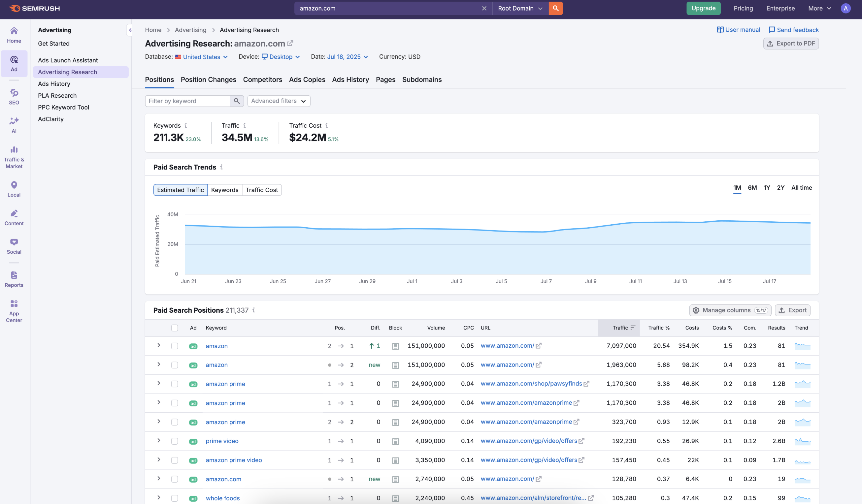This screenshot has height=504, width=862.
Task: Open the whole foods keyword link
Action: pos(223,498)
